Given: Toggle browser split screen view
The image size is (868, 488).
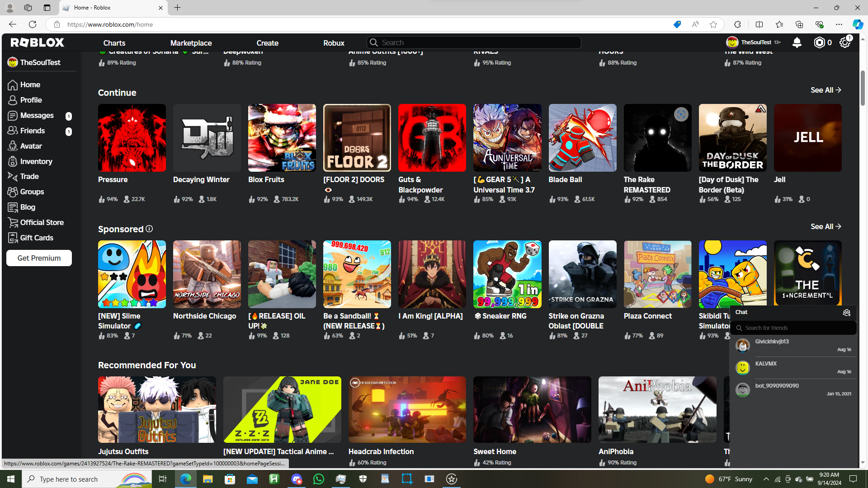Looking at the screenshot, I should coord(759,24).
